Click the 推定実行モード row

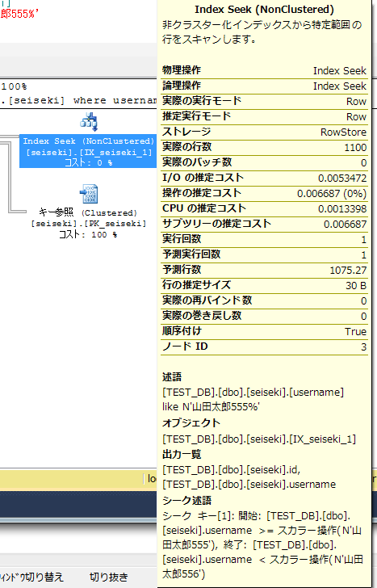[264, 116]
